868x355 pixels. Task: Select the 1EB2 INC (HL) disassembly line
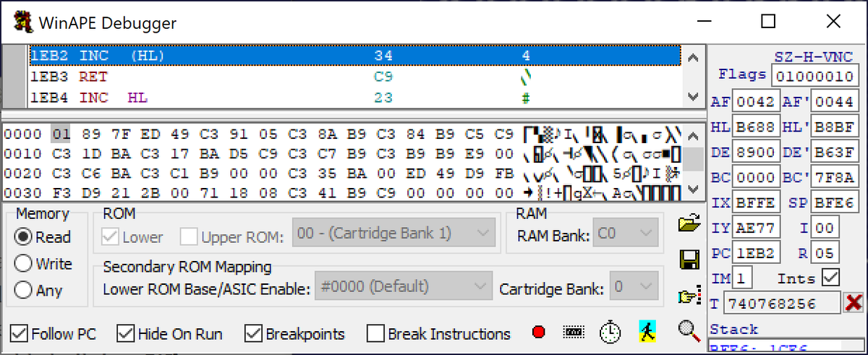point(354,56)
